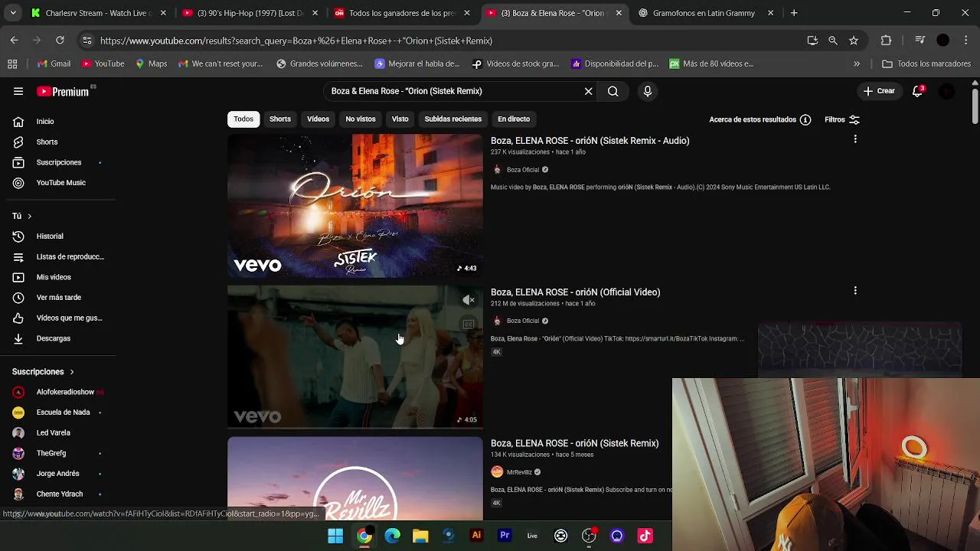Open the notifications bell
Viewport: 980px width, 551px height.
coord(917,91)
